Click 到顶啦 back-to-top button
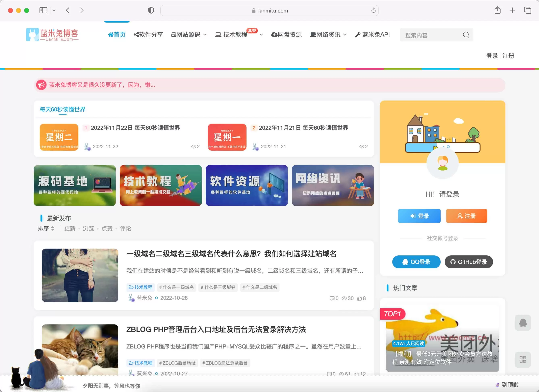 507,385
